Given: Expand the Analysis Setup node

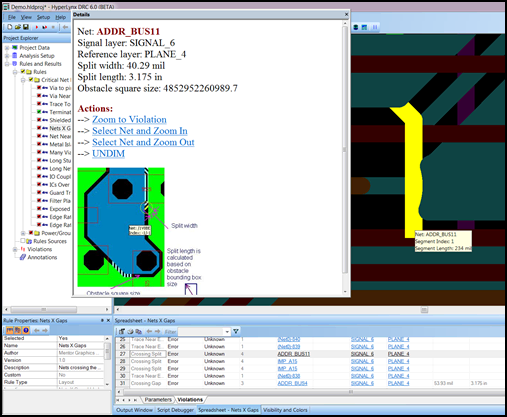Looking at the screenshot, I should (7, 56).
